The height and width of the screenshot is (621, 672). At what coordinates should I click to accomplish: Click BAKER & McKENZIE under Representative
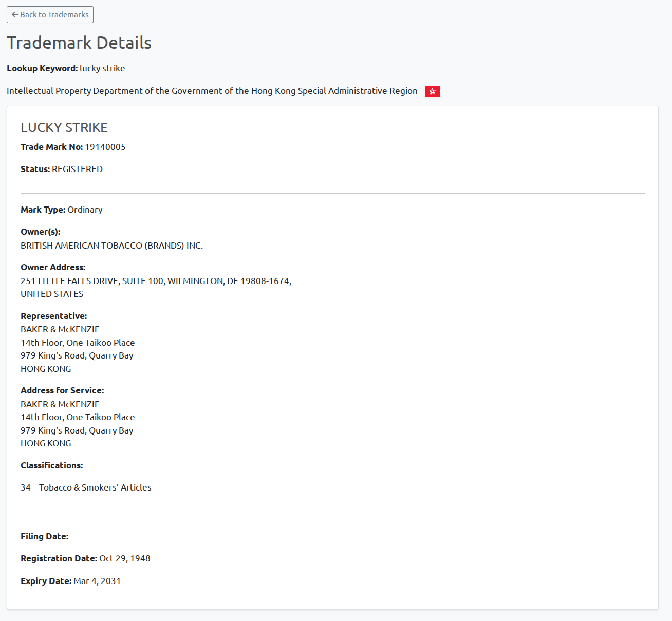[x=60, y=329]
